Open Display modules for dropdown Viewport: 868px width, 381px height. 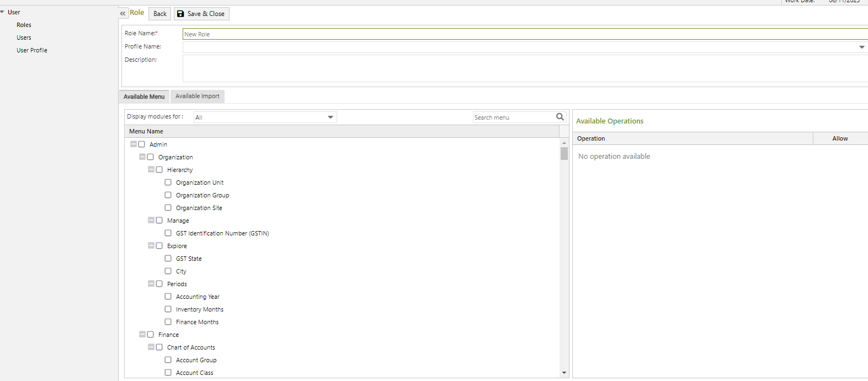pyautogui.click(x=331, y=117)
